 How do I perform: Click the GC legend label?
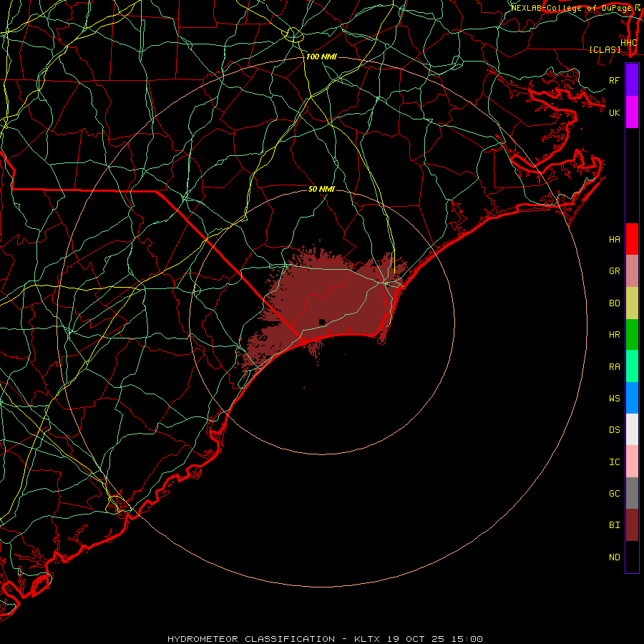click(x=614, y=494)
